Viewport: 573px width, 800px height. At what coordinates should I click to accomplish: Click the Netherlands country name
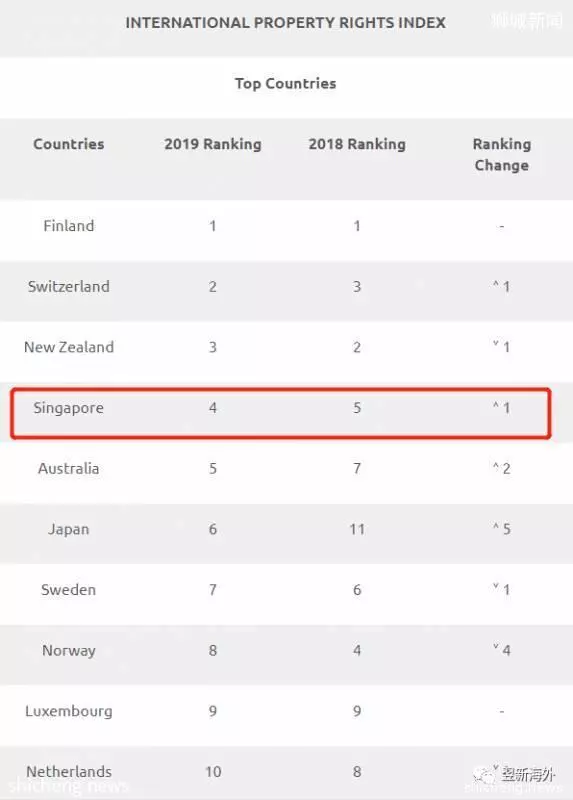click(69, 771)
